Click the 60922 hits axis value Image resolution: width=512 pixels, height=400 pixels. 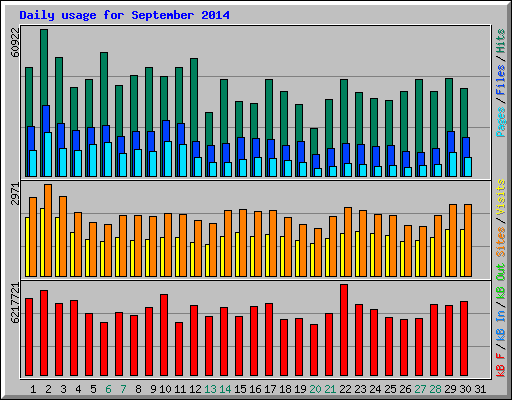[15, 42]
